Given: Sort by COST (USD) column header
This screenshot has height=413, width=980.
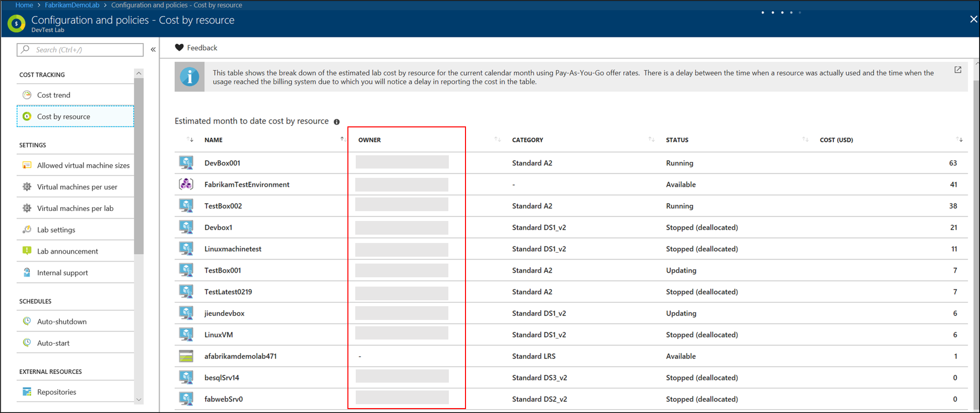Looking at the screenshot, I should point(836,140).
